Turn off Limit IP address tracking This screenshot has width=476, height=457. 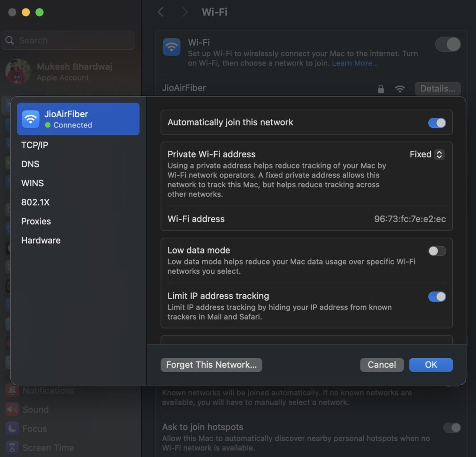437,296
